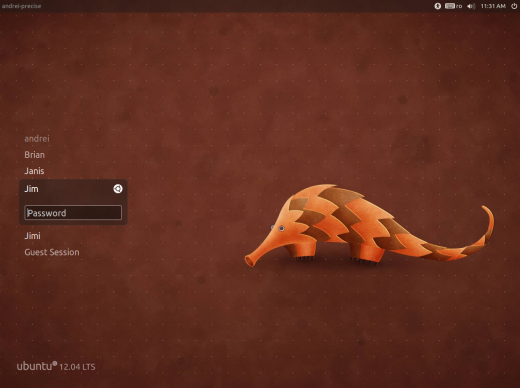Start a Guest Session
The width and height of the screenshot is (520, 388).
[52, 252]
